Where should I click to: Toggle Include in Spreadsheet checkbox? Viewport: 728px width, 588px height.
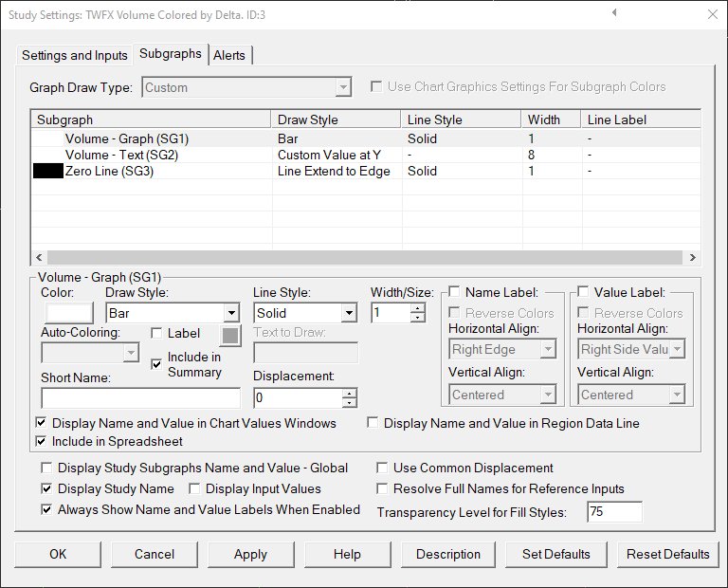tap(42, 441)
